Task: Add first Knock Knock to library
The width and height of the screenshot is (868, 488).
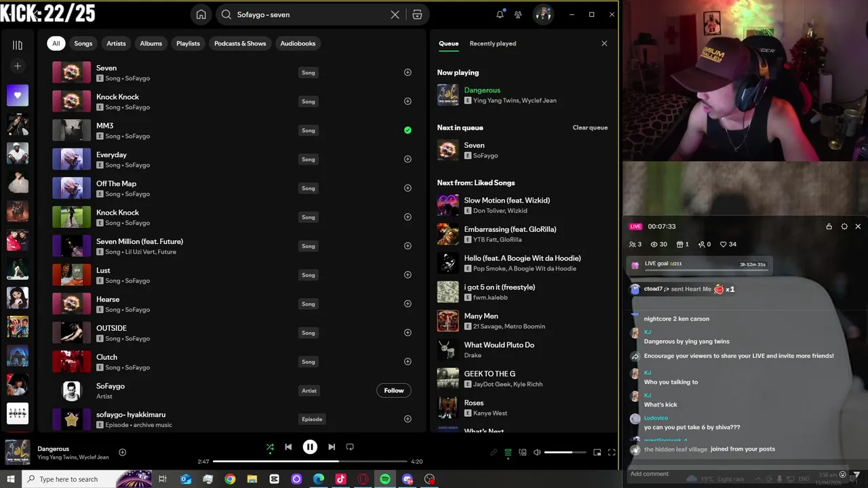Action: click(x=408, y=102)
